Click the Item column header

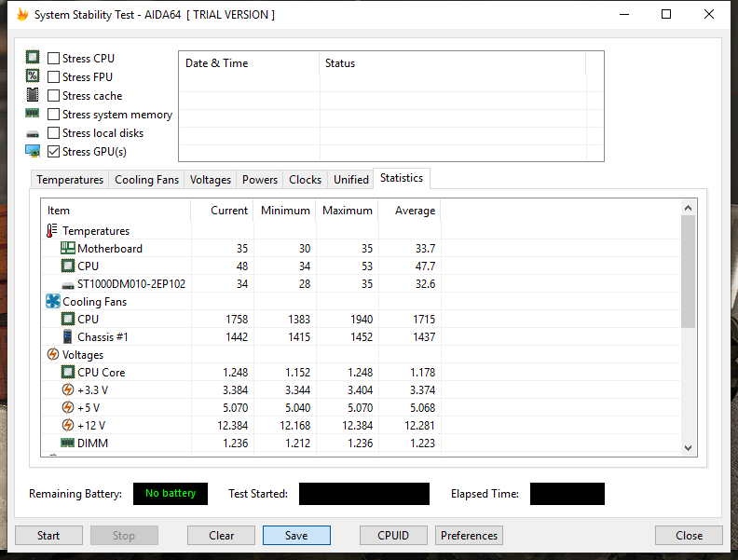[116, 211]
